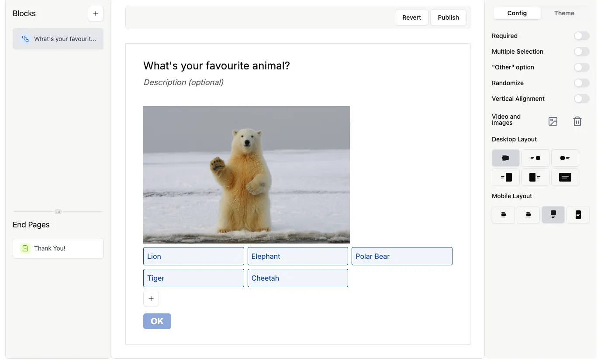601x364 pixels.
Task: Select the full-screen background mobile layout
Action: point(578,215)
